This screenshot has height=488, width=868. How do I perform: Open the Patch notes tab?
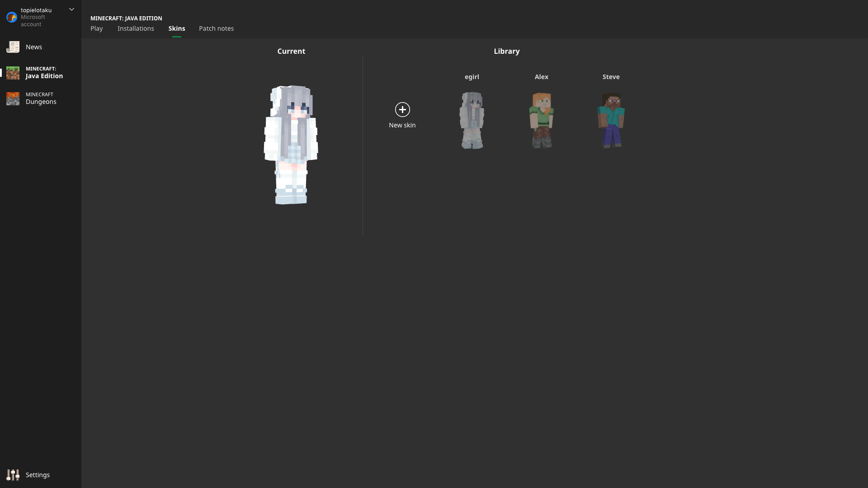point(216,28)
